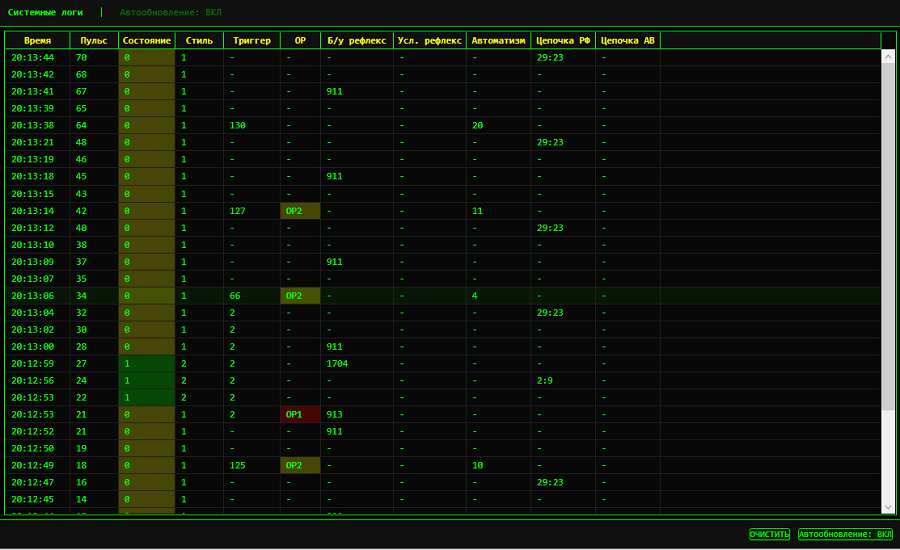
Task: Sort by the Время column header
Action: coord(37,40)
